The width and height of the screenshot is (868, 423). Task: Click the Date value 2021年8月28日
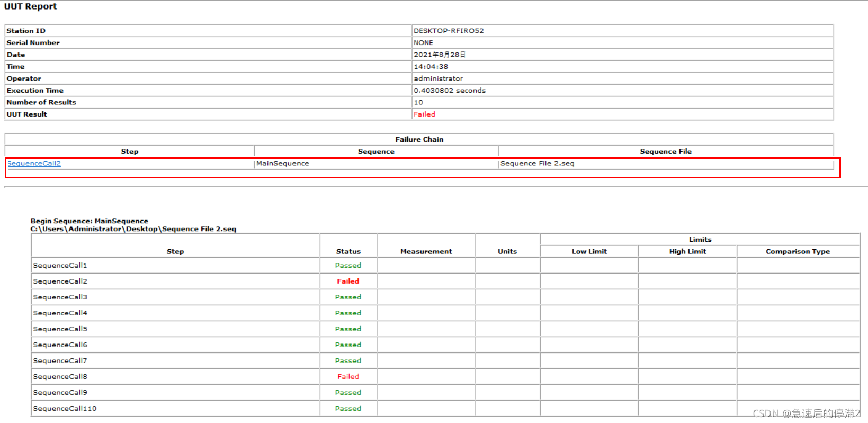440,55
